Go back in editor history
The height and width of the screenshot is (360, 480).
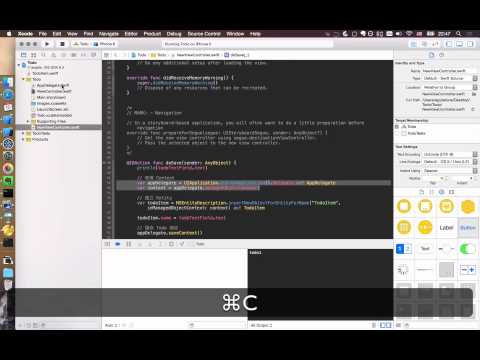point(116,55)
